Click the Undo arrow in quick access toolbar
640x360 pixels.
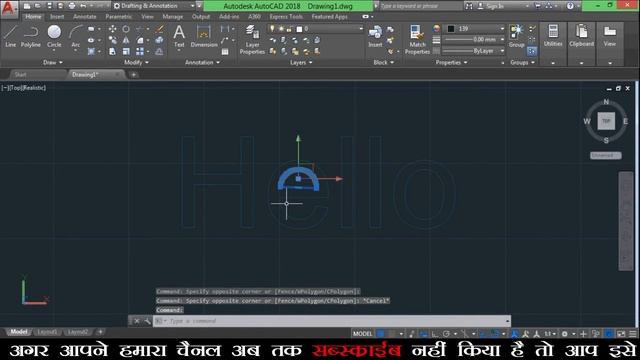coord(83,6)
